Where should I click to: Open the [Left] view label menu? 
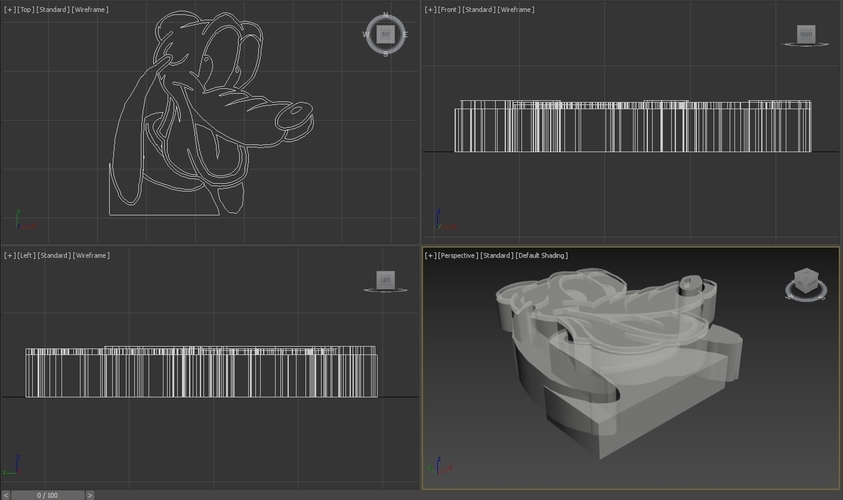pyautogui.click(x=26, y=255)
